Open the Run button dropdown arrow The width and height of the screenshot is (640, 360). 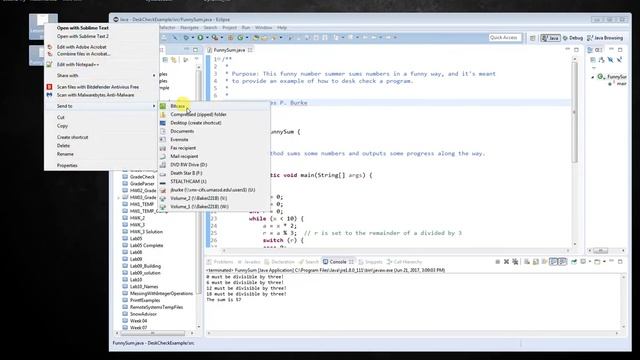[x=207, y=38]
